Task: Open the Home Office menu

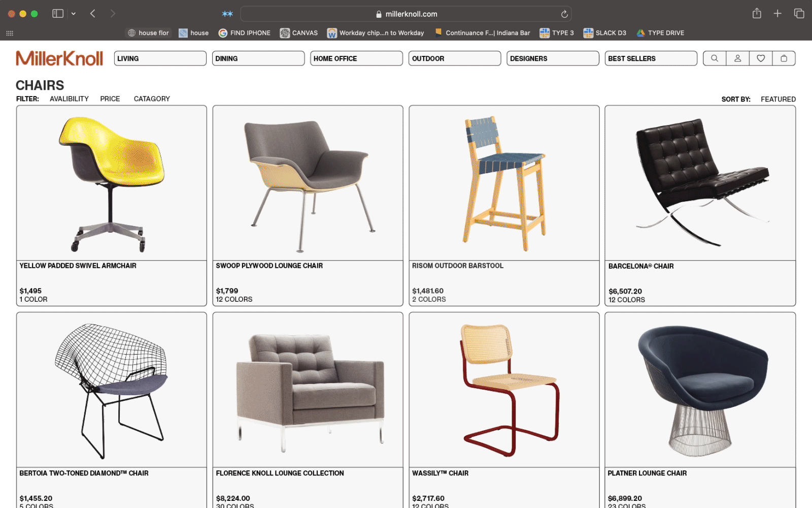Action: [356, 58]
